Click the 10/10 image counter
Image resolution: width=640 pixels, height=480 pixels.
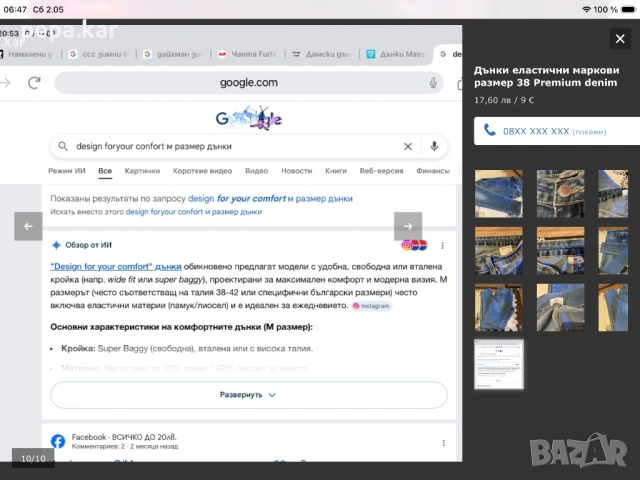click(x=33, y=458)
